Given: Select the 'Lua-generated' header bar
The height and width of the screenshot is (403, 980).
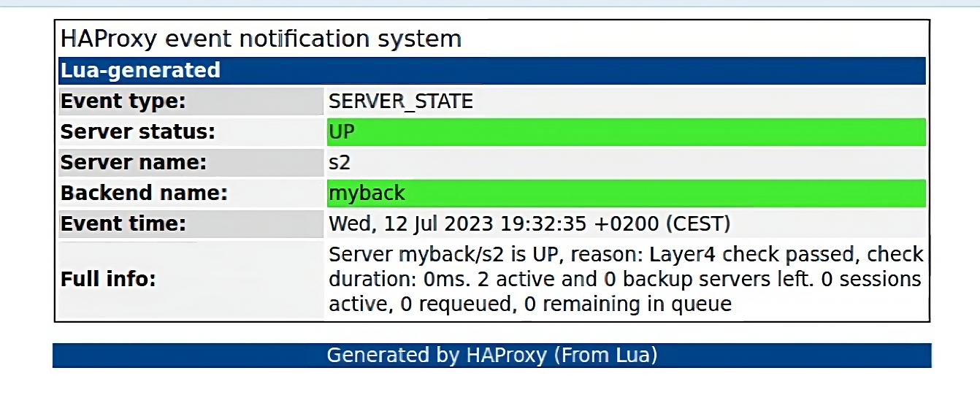Looking at the screenshot, I should [x=491, y=71].
